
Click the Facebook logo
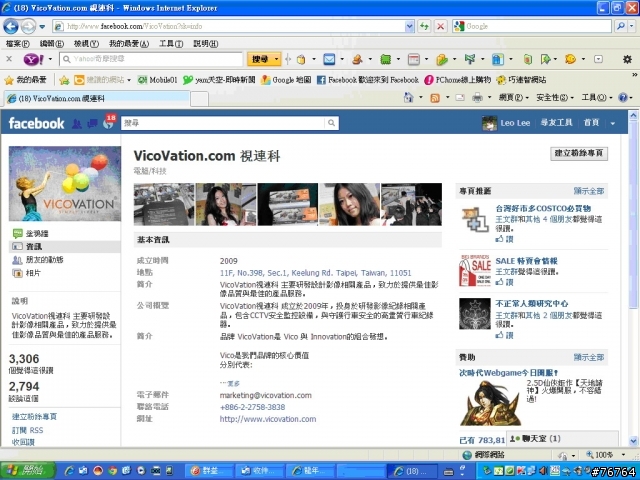[x=36, y=123]
